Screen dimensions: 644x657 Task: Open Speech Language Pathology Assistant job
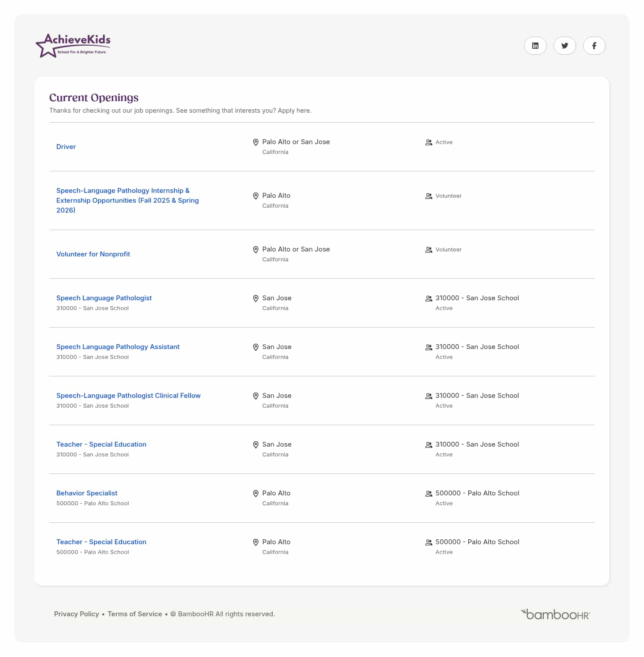click(x=118, y=347)
